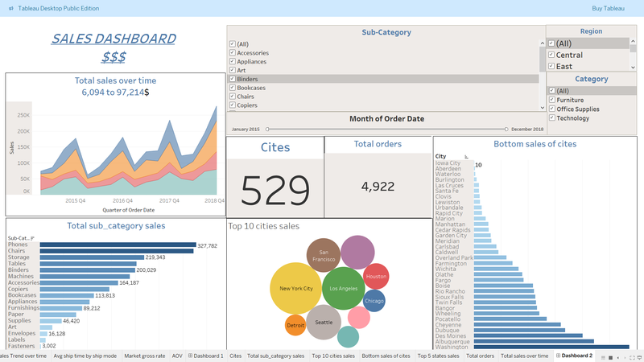Screen dimensions: 644x362
Task: Click the Sub-Category list scroll-up arrow
Action: 542,41
